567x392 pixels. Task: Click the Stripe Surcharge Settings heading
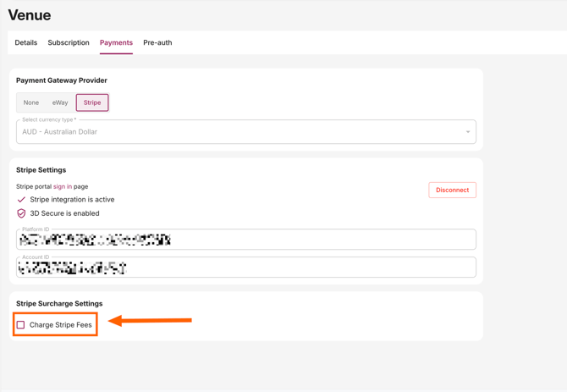[x=59, y=303]
